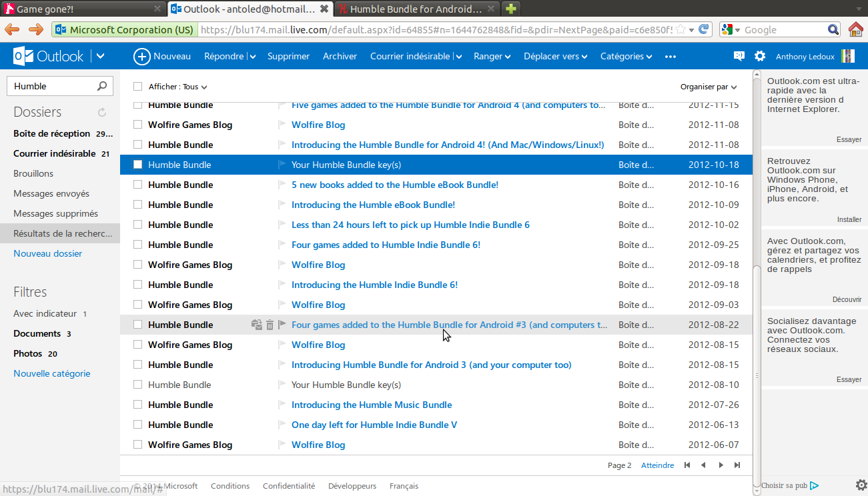
Task: Click the Nouveau dossier link
Action: [x=48, y=253]
